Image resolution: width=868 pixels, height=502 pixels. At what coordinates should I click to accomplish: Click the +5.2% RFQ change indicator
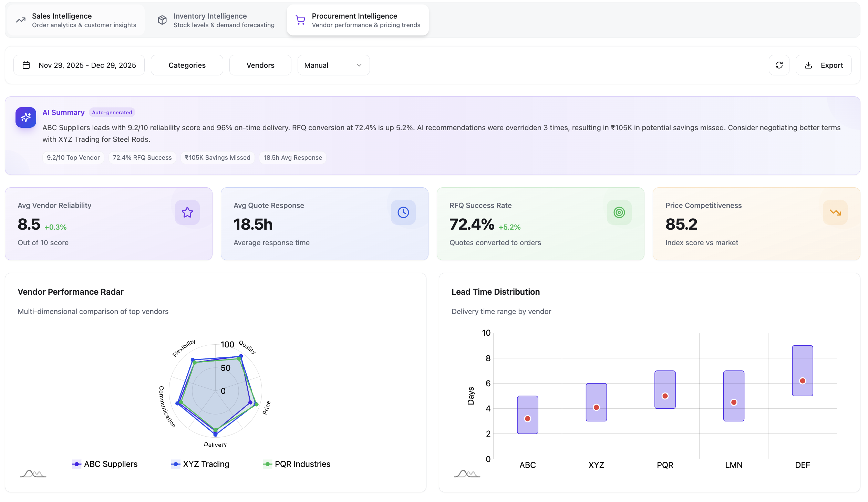tap(509, 227)
